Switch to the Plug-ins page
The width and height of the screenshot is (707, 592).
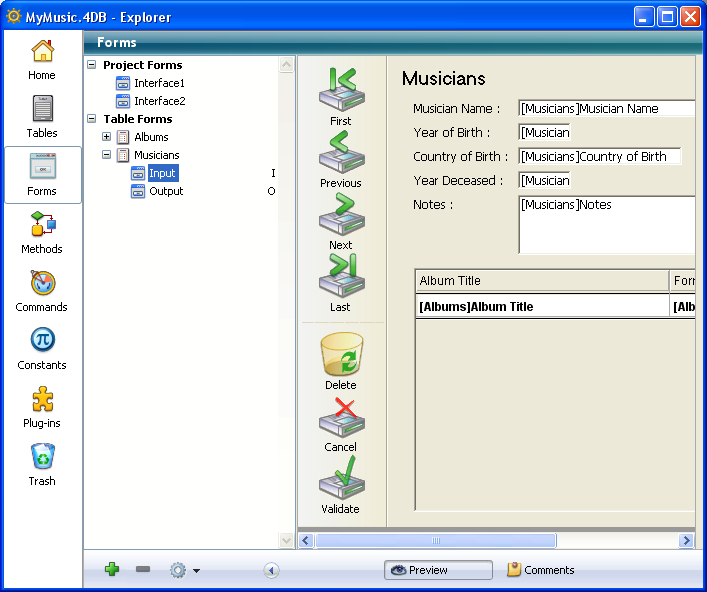tap(42, 406)
